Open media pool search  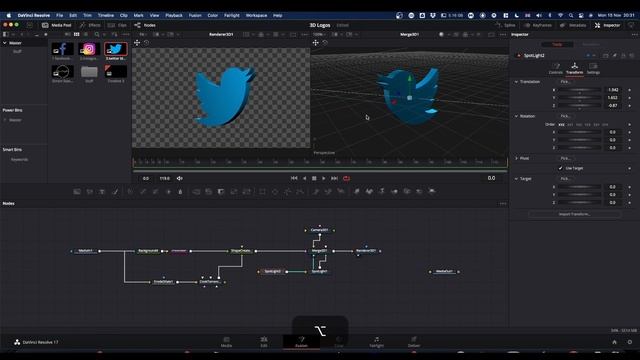(x=97, y=35)
